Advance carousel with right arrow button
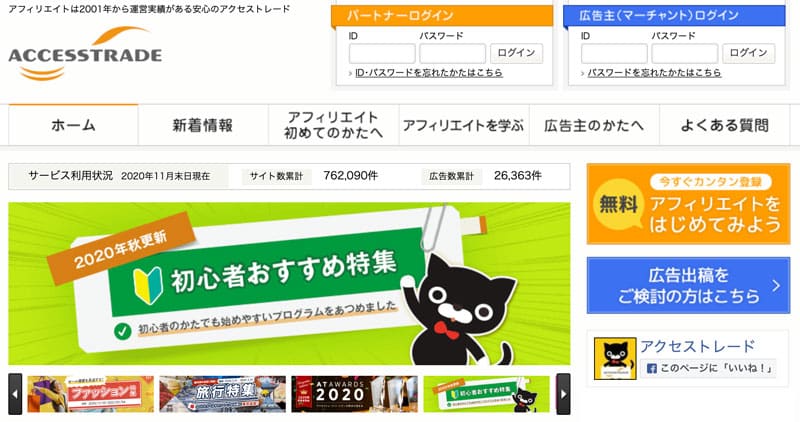Image resolution: width=800 pixels, height=422 pixels. tap(563, 394)
